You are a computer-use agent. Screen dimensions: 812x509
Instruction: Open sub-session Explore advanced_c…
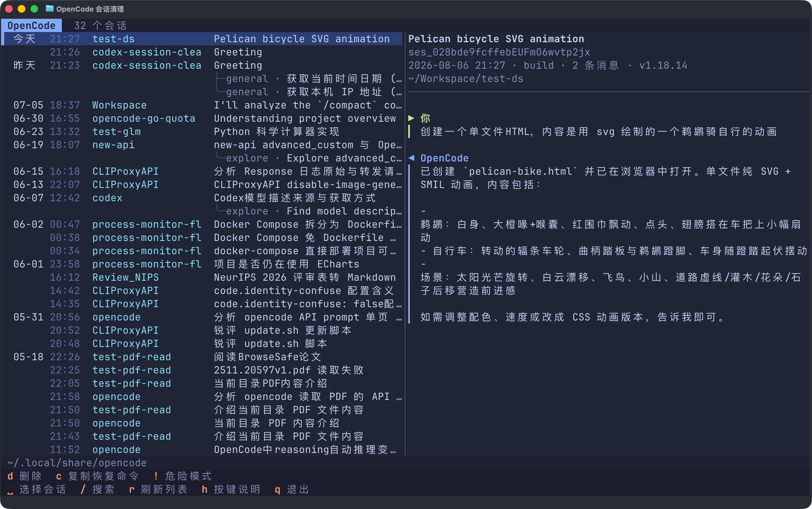(309, 158)
